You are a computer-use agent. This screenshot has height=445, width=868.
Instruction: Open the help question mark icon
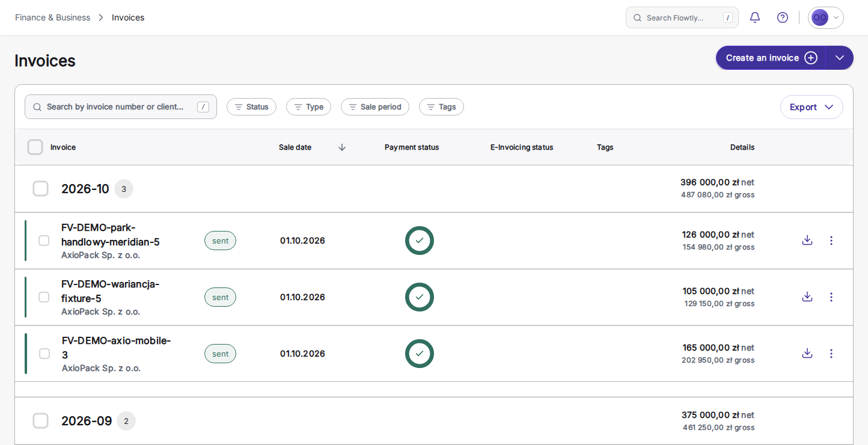point(783,17)
